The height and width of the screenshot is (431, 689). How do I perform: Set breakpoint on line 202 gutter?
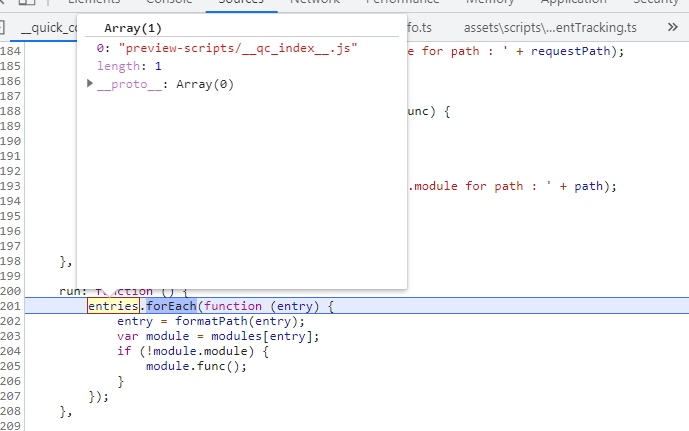pos(11,321)
